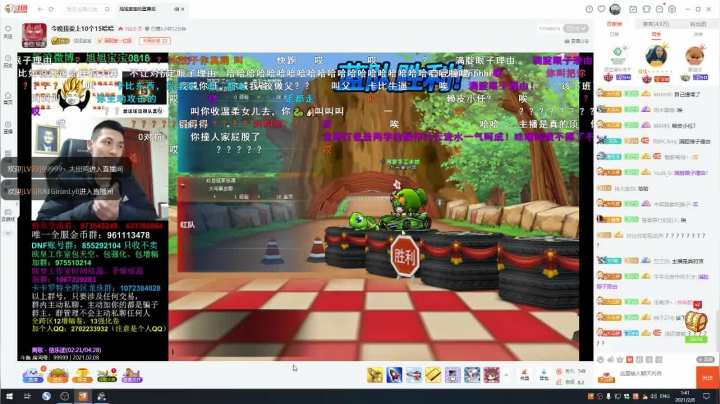Open followed channels heart icon in title bar

click(x=601, y=9)
